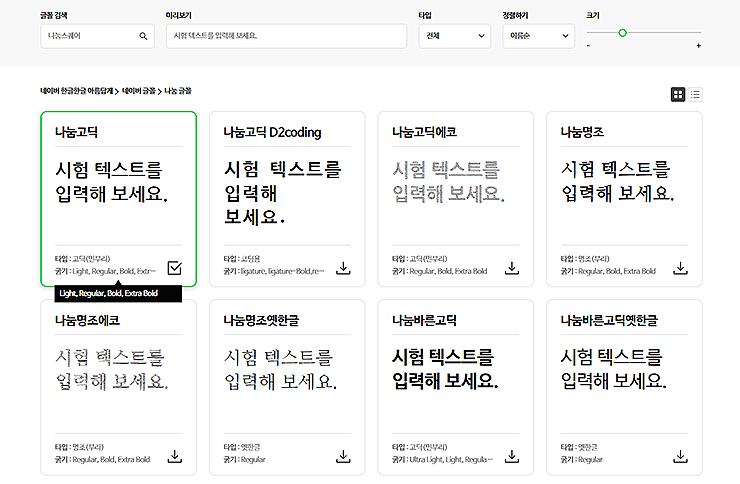
Task: Click the font size slider handle
Action: coord(622,33)
